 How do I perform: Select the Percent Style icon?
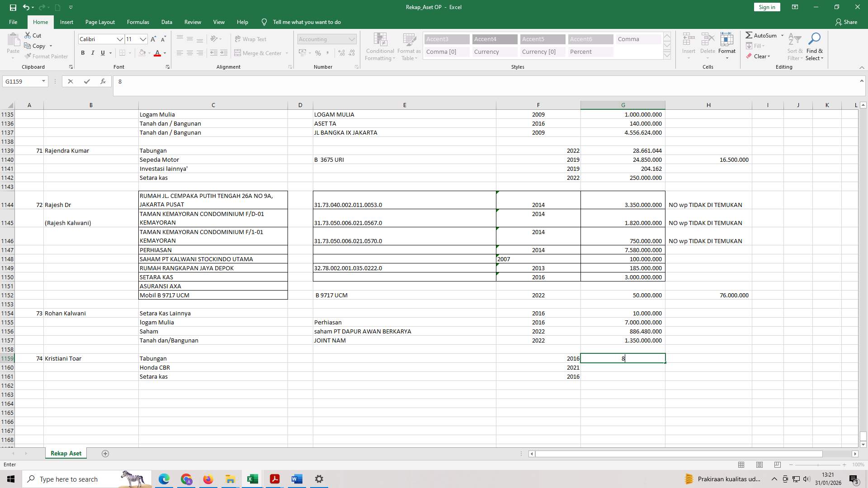318,53
